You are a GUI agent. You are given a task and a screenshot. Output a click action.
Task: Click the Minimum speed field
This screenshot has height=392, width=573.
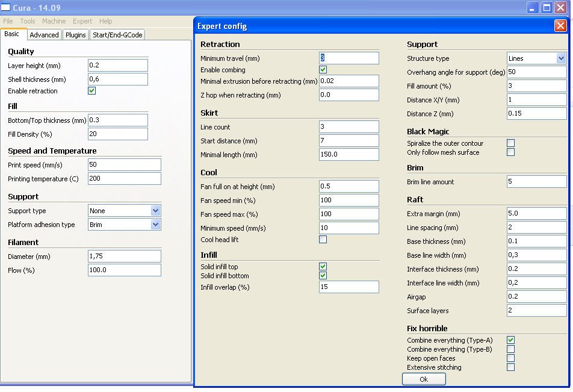[x=349, y=228]
